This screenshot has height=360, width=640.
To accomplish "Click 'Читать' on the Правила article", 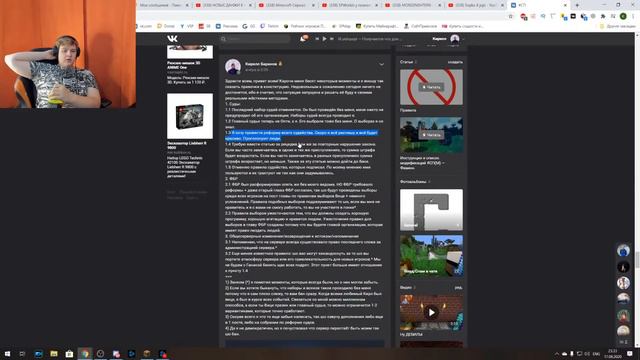I will [431, 87].
